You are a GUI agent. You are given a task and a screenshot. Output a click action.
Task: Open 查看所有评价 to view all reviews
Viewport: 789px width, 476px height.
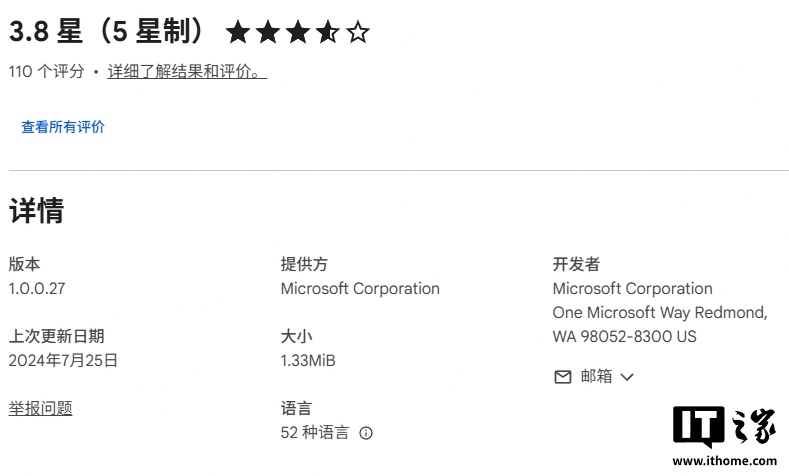pos(63,127)
